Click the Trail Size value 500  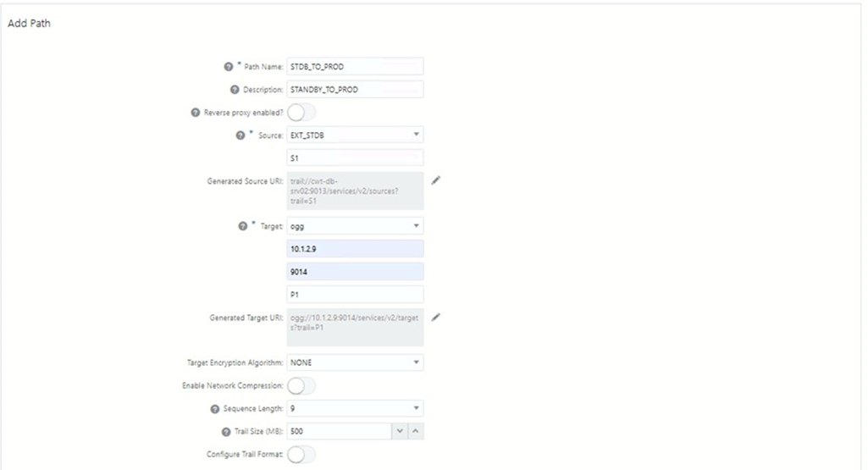(x=339, y=431)
